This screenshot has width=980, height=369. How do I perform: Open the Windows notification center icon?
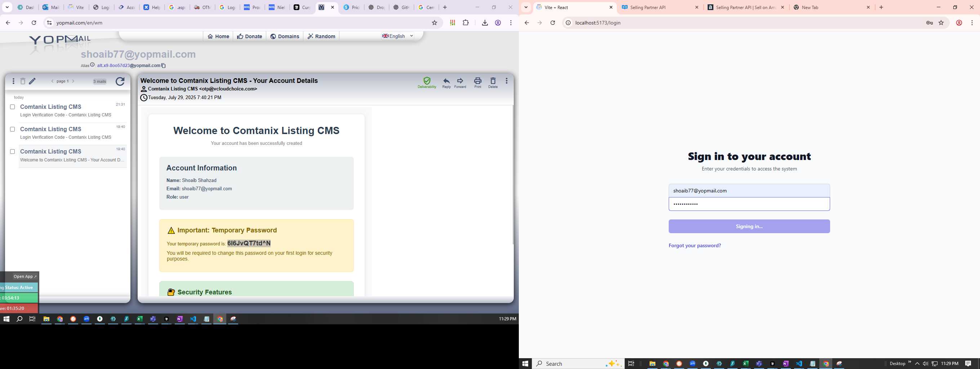pyautogui.click(x=968, y=364)
